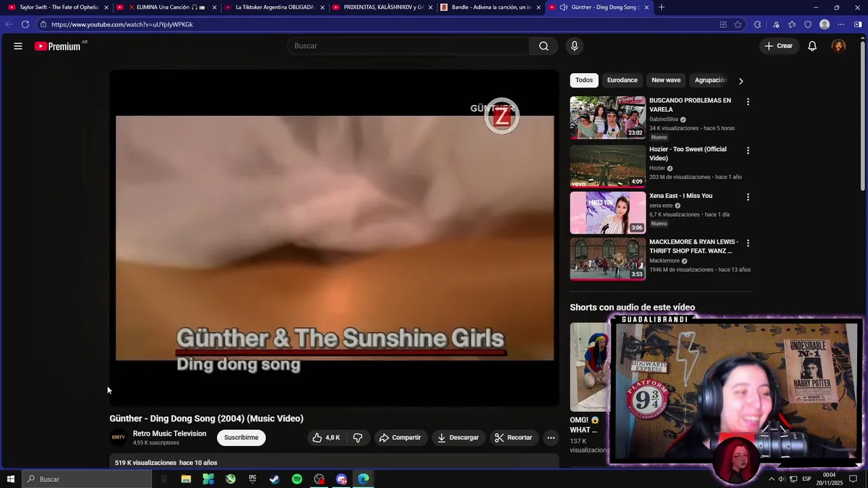This screenshot has height=488, width=868.
Task: Click the Suscribirme button
Action: pyautogui.click(x=241, y=438)
